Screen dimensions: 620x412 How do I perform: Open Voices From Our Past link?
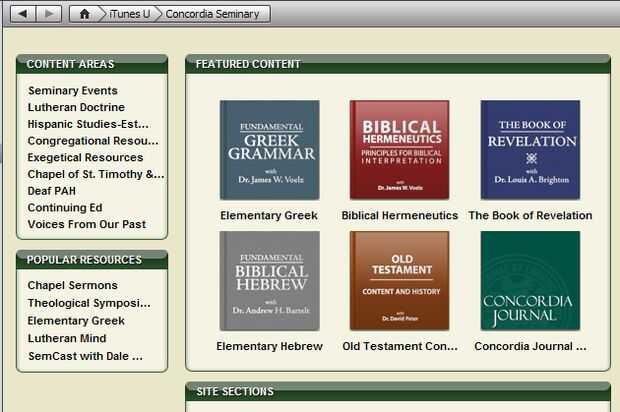87,224
